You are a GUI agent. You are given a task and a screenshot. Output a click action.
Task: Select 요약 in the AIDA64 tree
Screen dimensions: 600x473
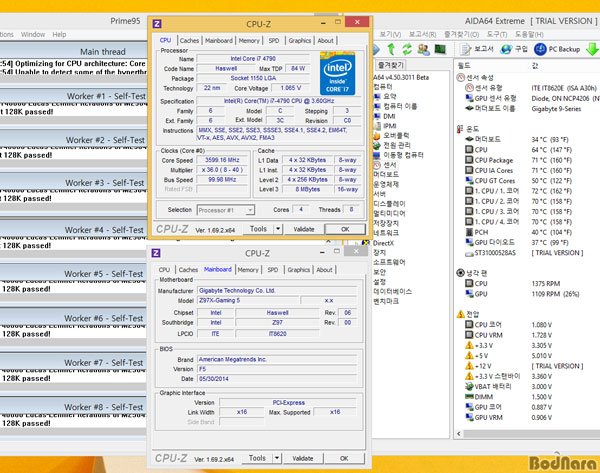390,96
